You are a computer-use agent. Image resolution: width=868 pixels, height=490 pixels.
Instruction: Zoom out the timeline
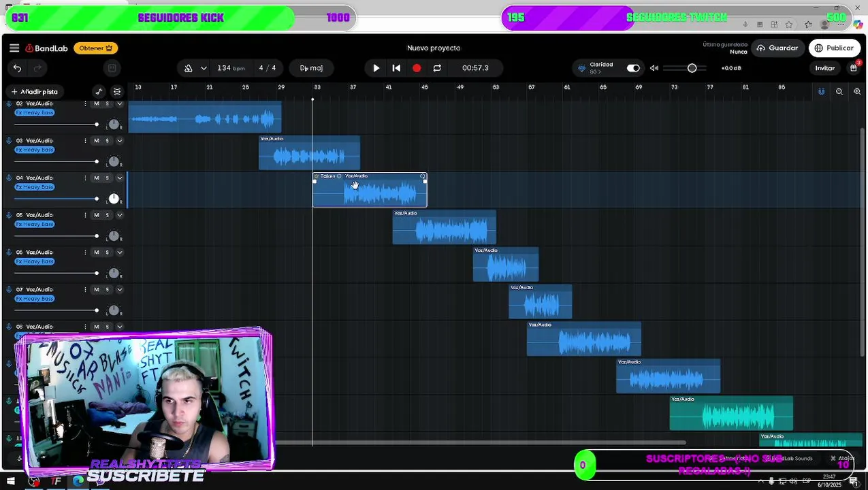point(839,91)
